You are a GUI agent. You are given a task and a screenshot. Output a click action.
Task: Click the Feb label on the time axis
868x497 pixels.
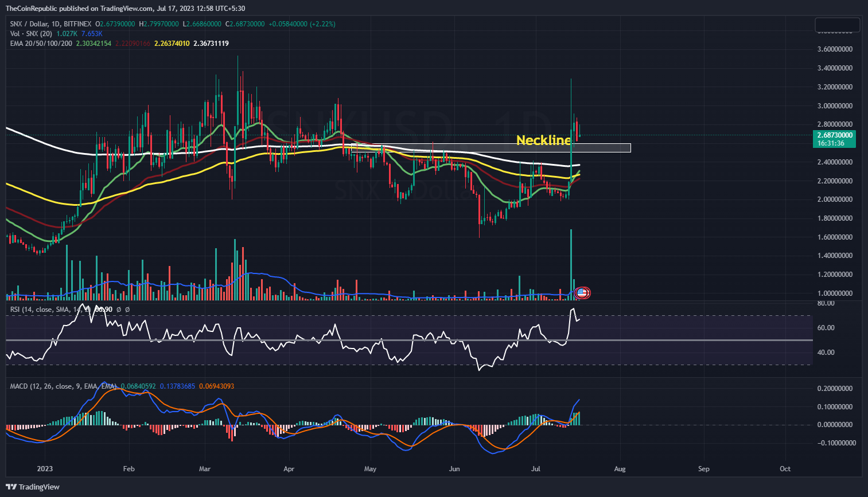(129, 469)
